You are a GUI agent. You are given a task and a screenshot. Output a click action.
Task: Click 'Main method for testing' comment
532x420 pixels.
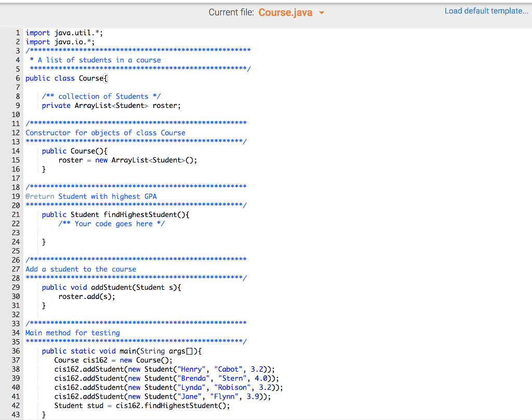[x=73, y=333]
